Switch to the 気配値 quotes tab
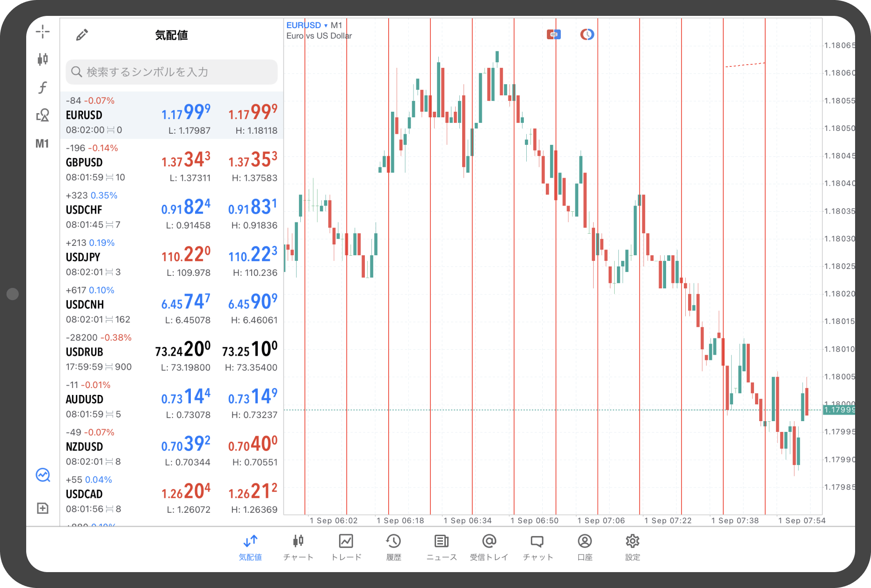 (x=250, y=548)
